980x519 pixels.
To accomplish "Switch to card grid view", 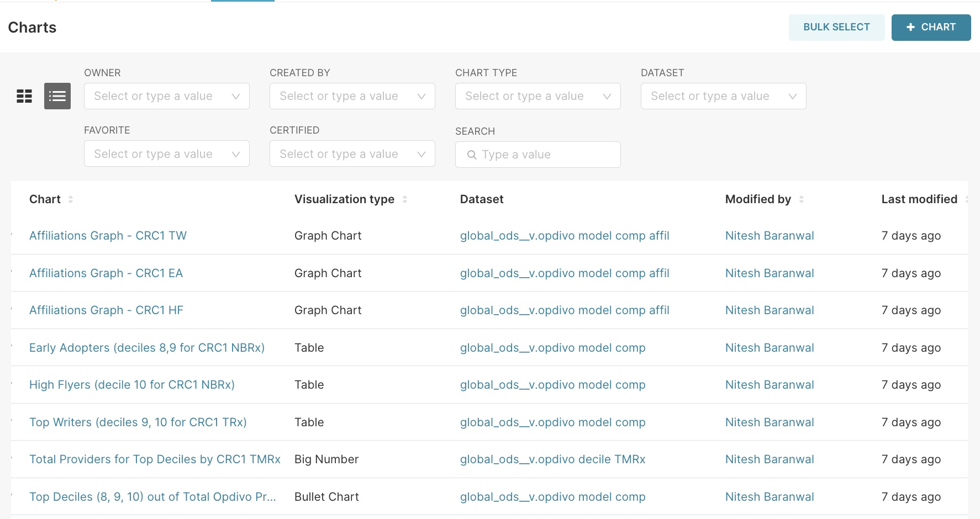I will click(24, 96).
